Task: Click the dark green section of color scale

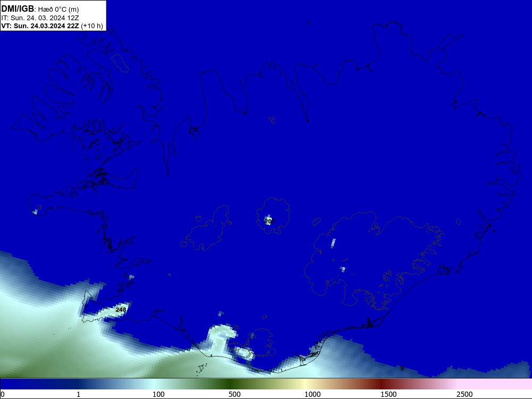Action: click(x=231, y=384)
